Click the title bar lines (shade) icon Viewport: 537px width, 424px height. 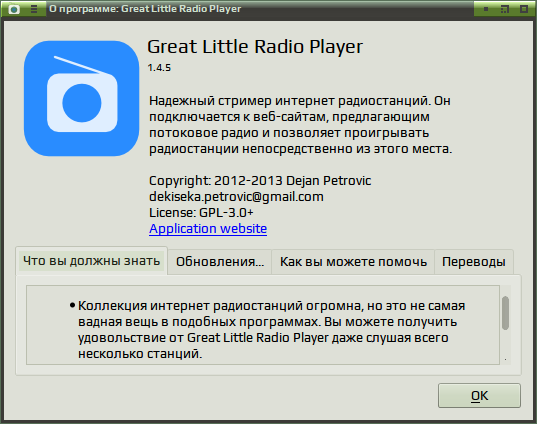34,9
